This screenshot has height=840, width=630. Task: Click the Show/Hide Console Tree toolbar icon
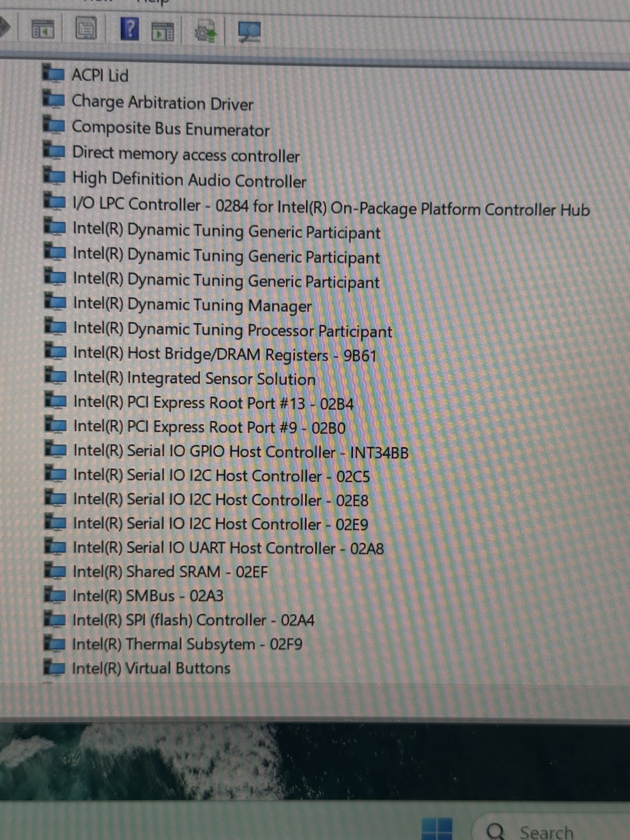[x=43, y=29]
